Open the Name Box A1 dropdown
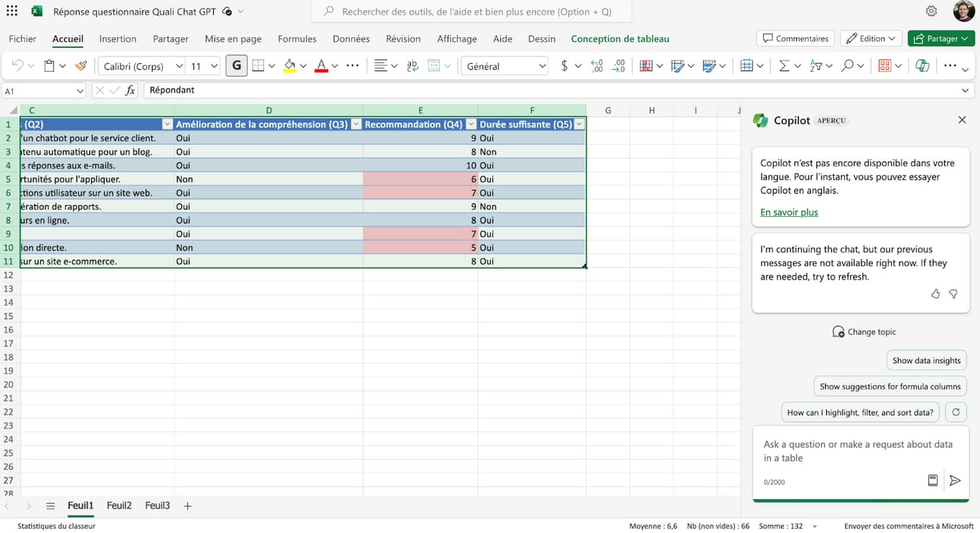Screen dimensions: 980x533 pos(80,91)
